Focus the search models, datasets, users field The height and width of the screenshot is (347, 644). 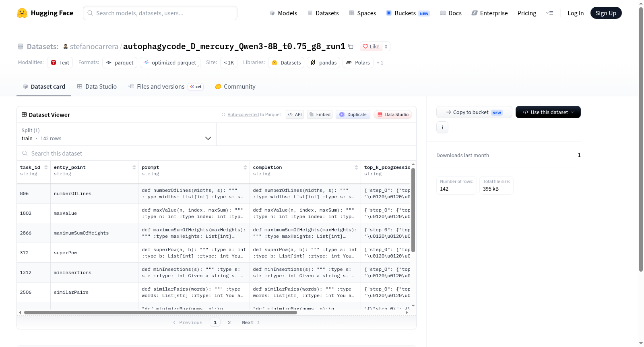tap(160, 13)
